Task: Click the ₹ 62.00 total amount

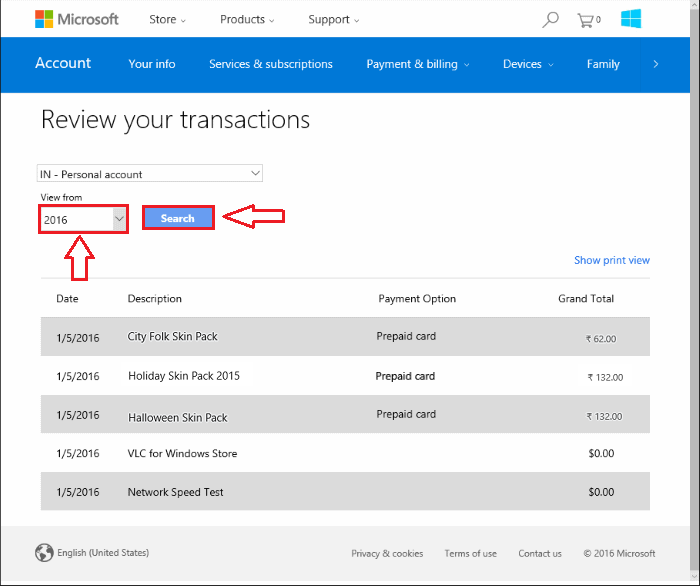Action: 601,339
